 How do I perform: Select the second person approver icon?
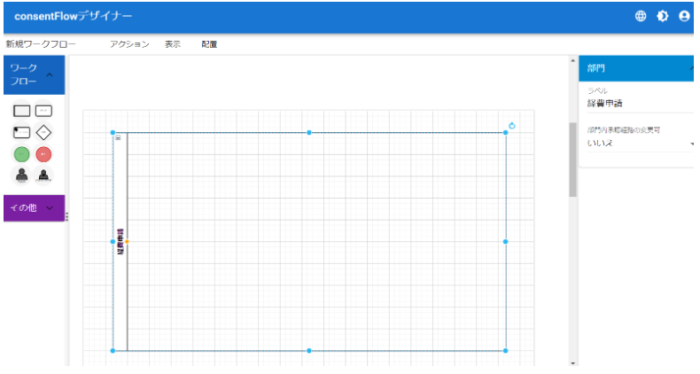coord(43,175)
